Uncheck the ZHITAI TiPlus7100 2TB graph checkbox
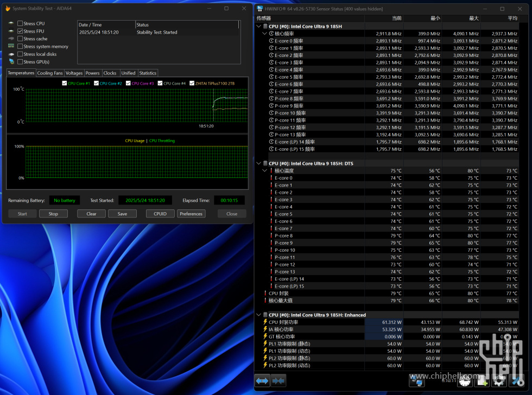This screenshot has width=532, height=395. [x=192, y=83]
